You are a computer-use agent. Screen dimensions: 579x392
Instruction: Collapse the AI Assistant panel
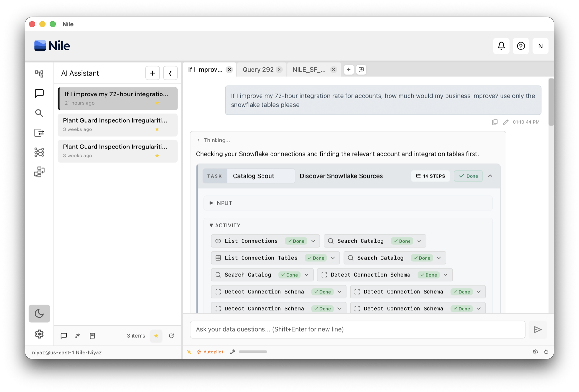170,73
